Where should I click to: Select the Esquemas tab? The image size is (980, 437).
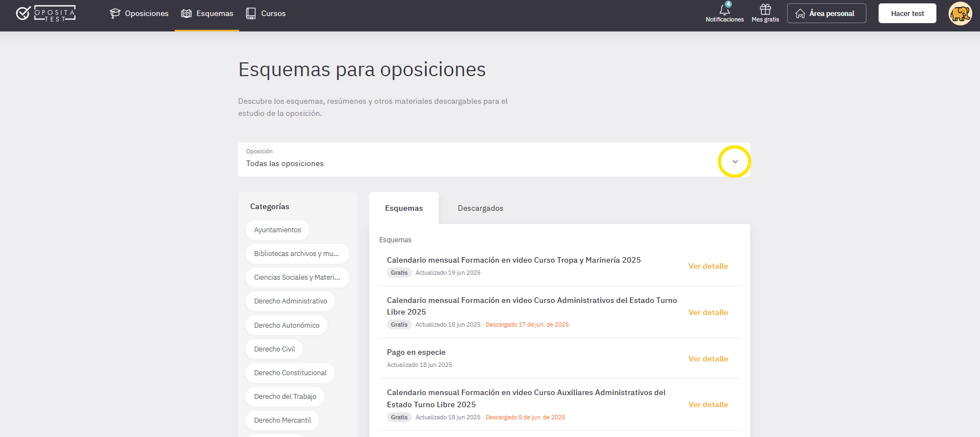click(x=404, y=208)
